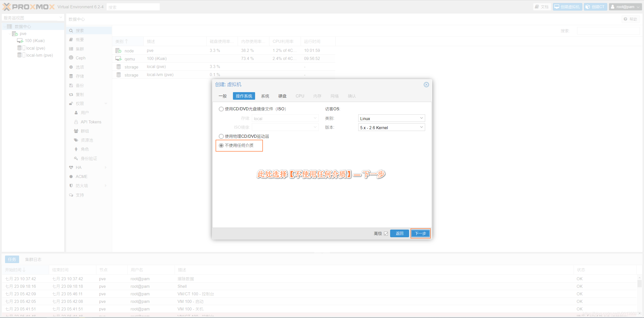644x318 pixels.
Task: Toggle the 高级 checkbox
Action: coord(386,234)
